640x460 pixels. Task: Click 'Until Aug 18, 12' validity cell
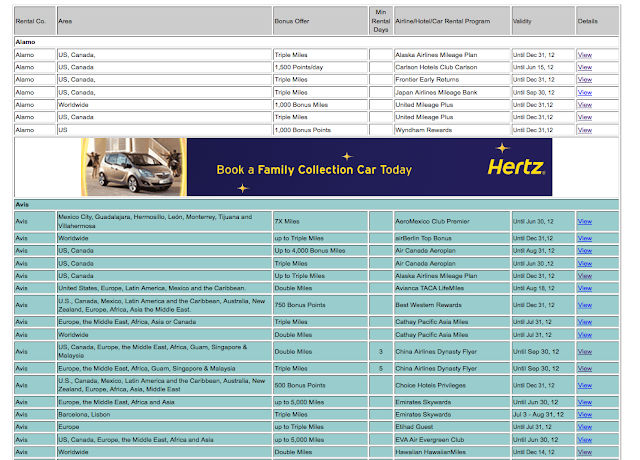543,288
